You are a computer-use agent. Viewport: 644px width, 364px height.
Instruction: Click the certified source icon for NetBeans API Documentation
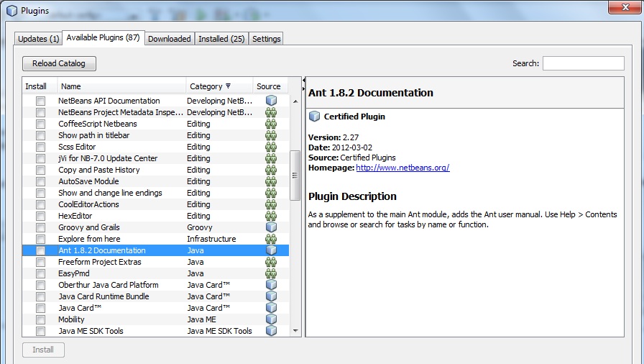coord(271,101)
